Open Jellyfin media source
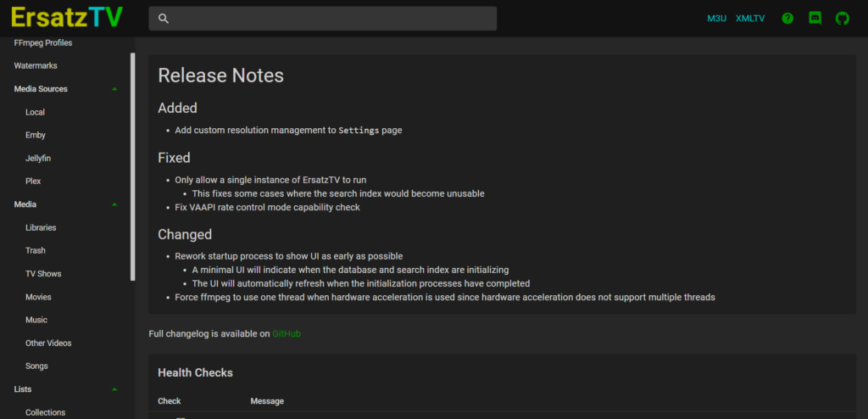The image size is (868, 419). tap(38, 159)
